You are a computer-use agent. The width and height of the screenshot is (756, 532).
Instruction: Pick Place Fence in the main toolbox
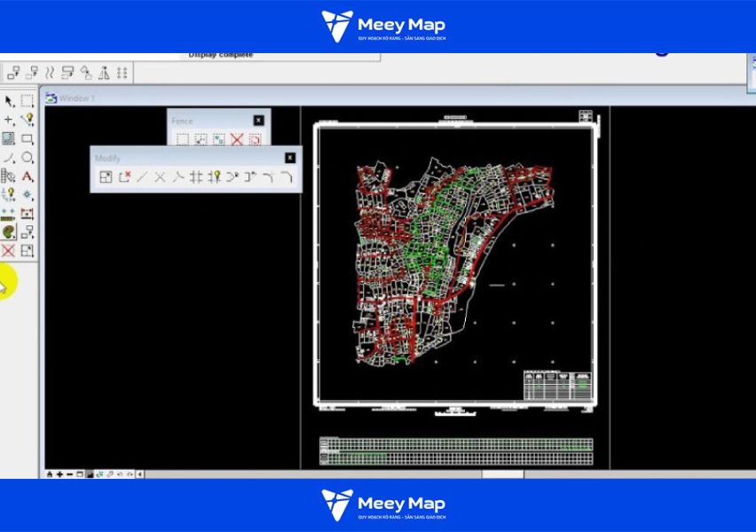(27, 101)
